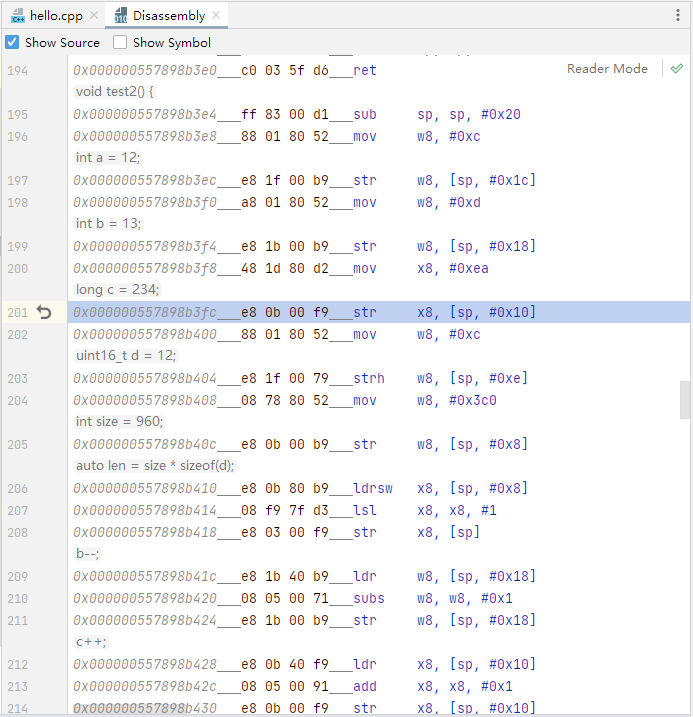
Task: Click the hello.cpp C++ file icon
Action: tap(17, 16)
